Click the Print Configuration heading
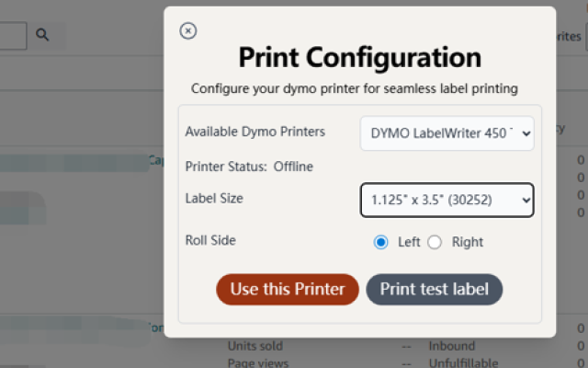This screenshot has height=368, width=588. (x=360, y=57)
